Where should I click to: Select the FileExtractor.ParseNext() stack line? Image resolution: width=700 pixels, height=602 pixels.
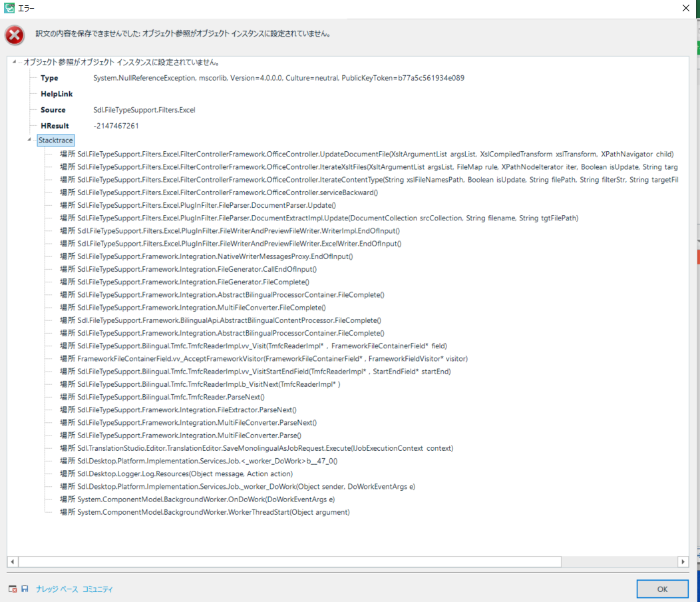[178, 410]
